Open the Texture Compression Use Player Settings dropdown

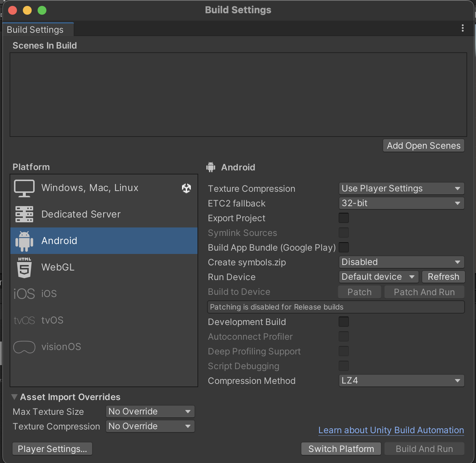402,188
